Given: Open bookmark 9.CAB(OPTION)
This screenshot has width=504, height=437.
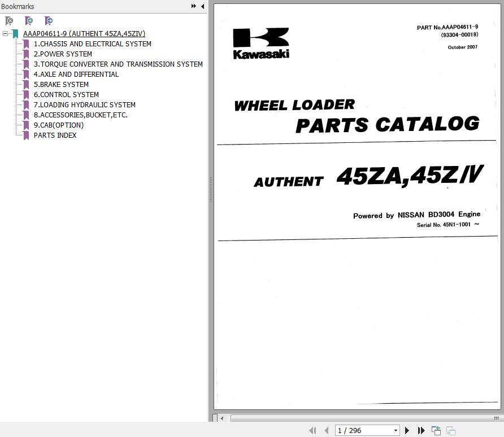Looking at the screenshot, I should [59, 125].
